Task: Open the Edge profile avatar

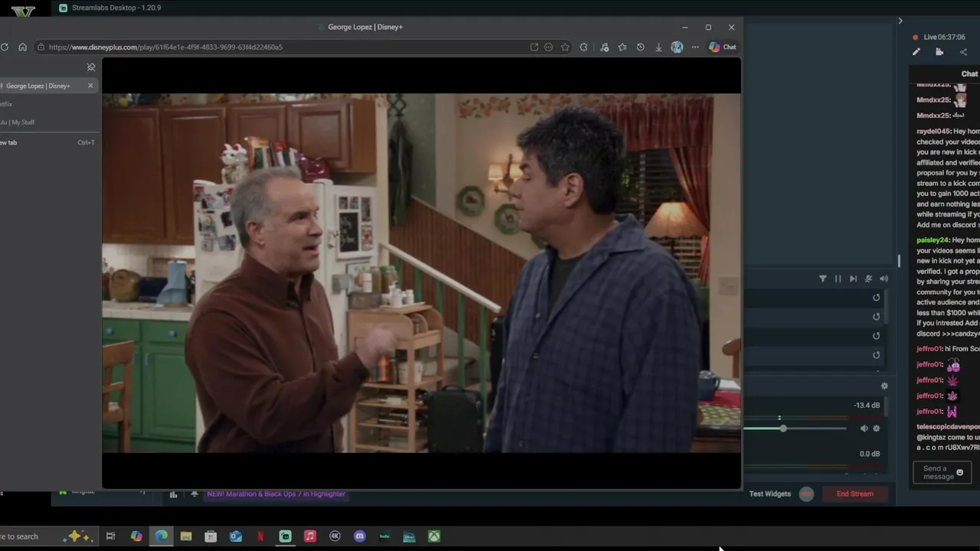Action: click(677, 47)
